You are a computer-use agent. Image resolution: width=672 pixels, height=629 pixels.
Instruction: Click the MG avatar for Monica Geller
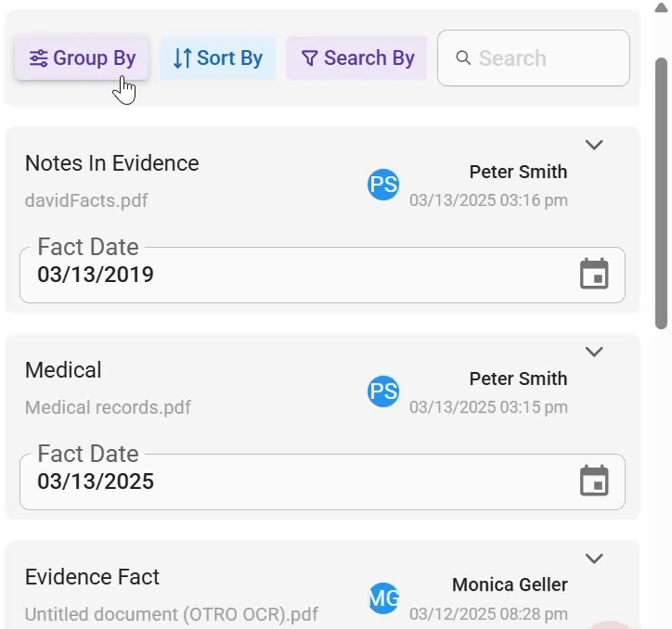pyautogui.click(x=383, y=598)
